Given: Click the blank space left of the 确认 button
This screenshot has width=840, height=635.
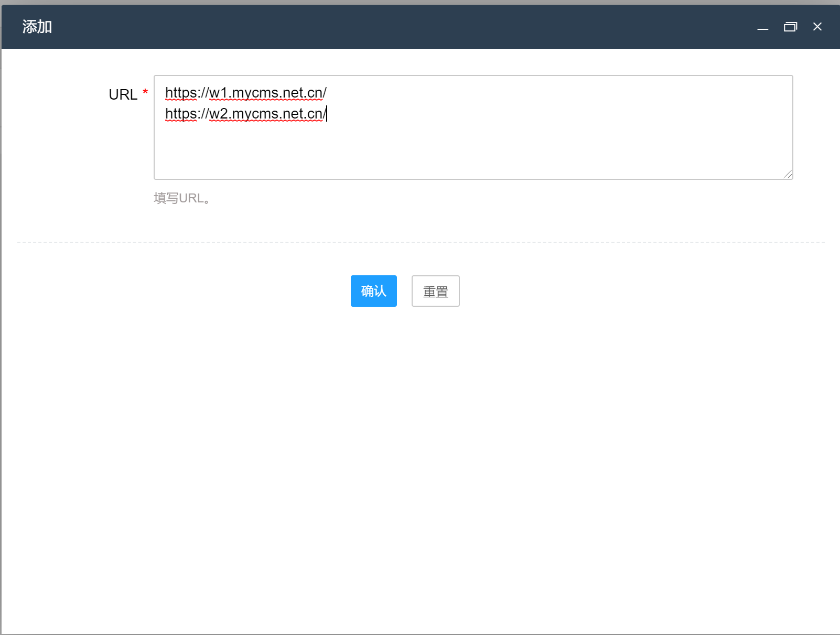Looking at the screenshot, I should click(x=210, y=291).
